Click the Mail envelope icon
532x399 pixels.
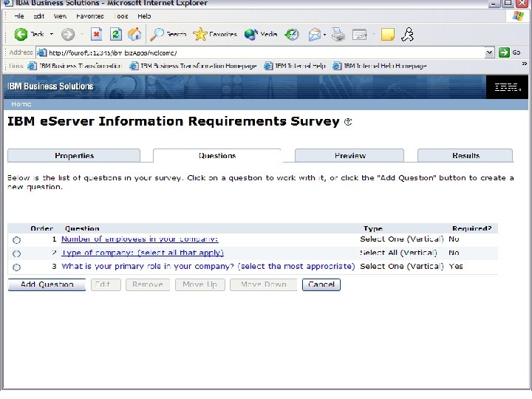pyautogui.click(x=315, y=35)
